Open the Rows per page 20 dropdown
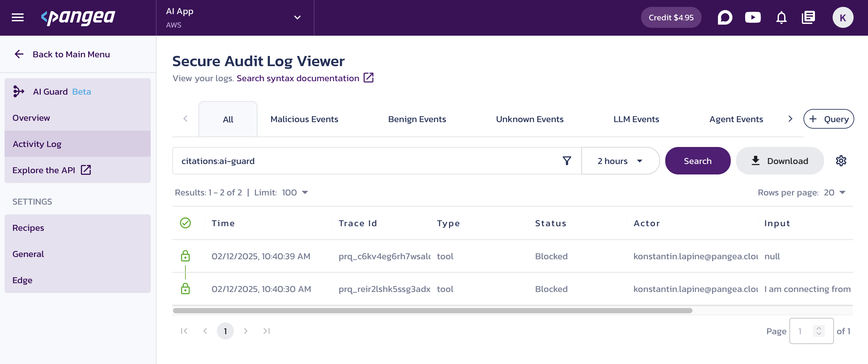The width and height of the screenshot is (868, 364). [x=835, y=192]
